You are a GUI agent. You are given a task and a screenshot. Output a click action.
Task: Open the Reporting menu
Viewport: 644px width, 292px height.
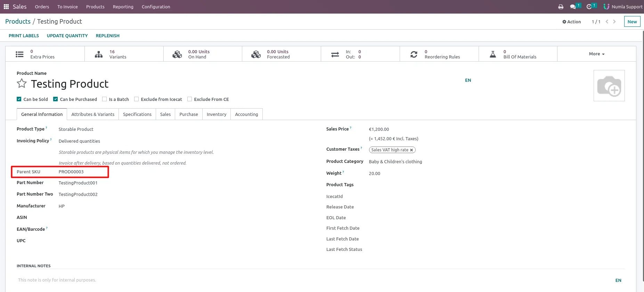tap(123, 7)
